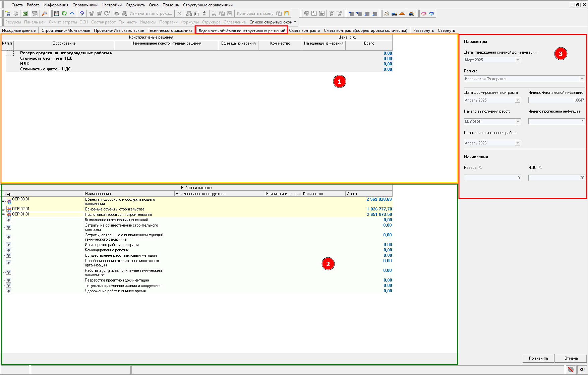
Task: Open the 'Дата формирования контракта' dropdown
Action: point(518,100)
